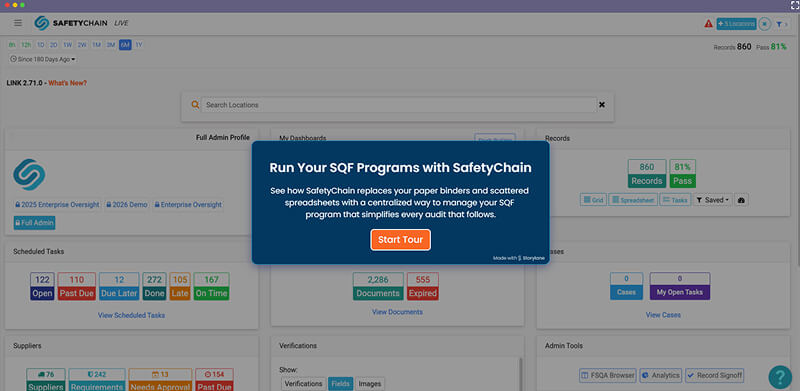Open the 154 Past Due suppliers tile

click(x=214, y=380)
